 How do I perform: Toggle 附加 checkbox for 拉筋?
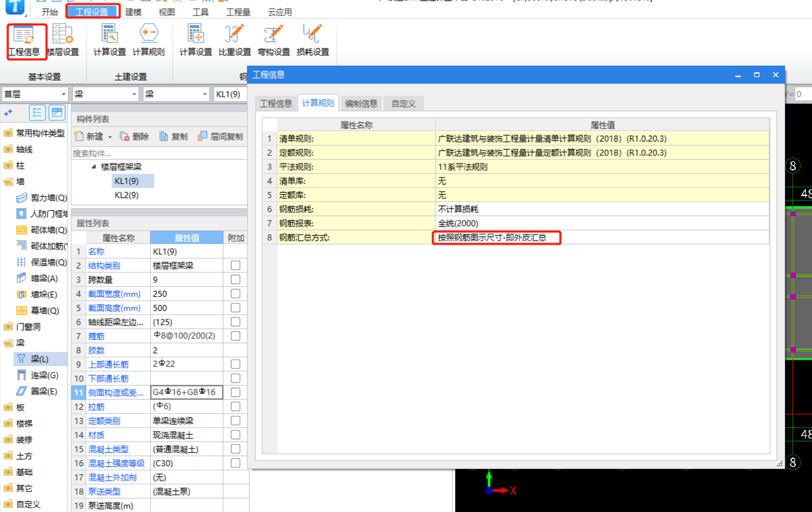(235, 407)
